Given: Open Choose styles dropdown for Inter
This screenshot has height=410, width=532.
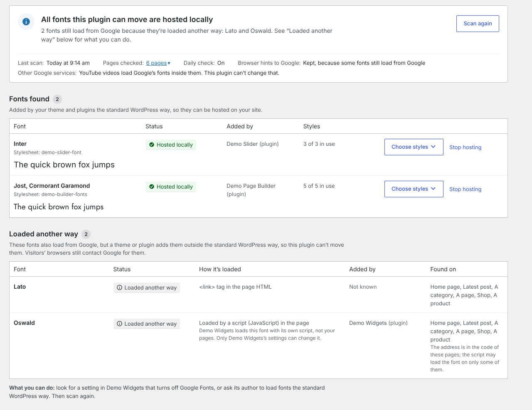Looking at the screenshot, I should click(x=414, y=147).
